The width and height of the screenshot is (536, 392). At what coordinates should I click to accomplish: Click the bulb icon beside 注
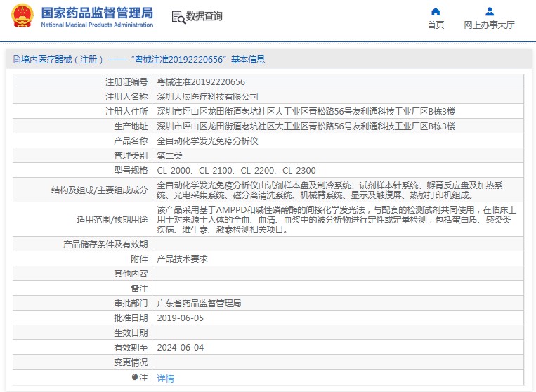[135, 377]
